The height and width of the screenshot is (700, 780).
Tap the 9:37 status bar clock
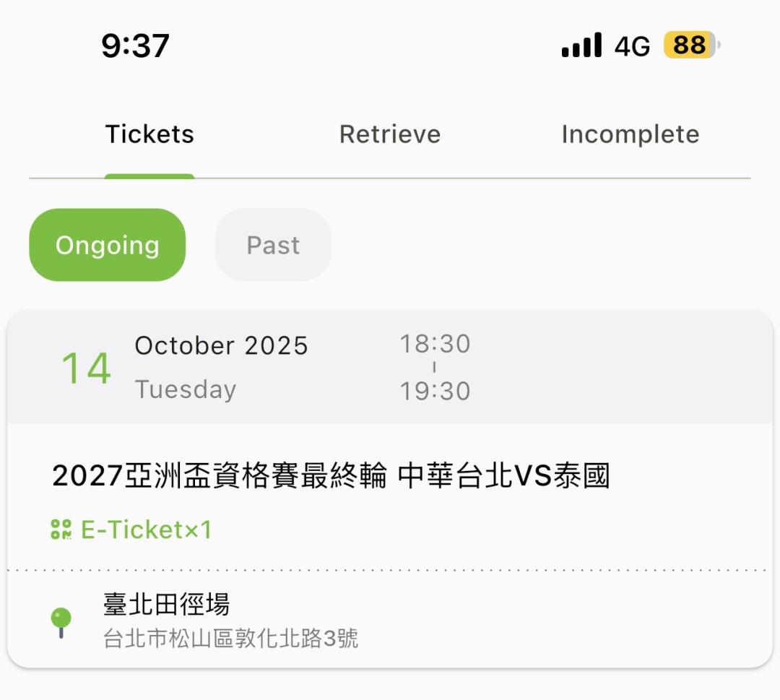click(135, 46)
